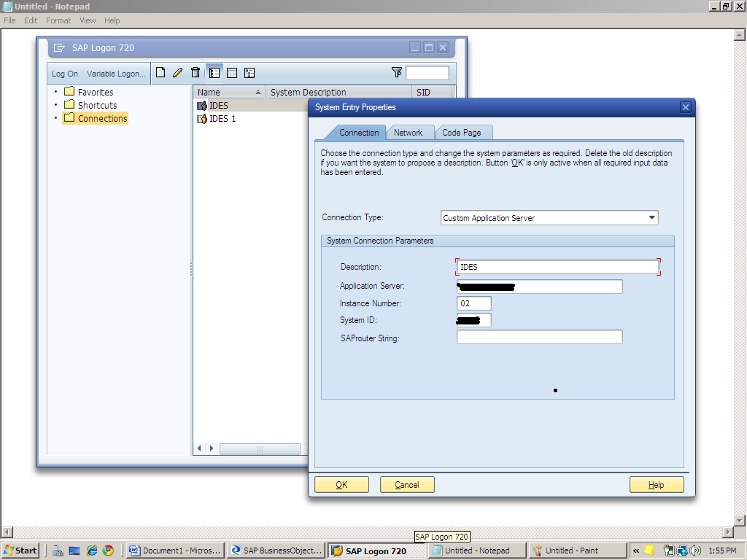The width and height of the screenshot is (747, 560).
Task: Click Log On in SAP Logon toolbar
Action: (x=65, y=74)
